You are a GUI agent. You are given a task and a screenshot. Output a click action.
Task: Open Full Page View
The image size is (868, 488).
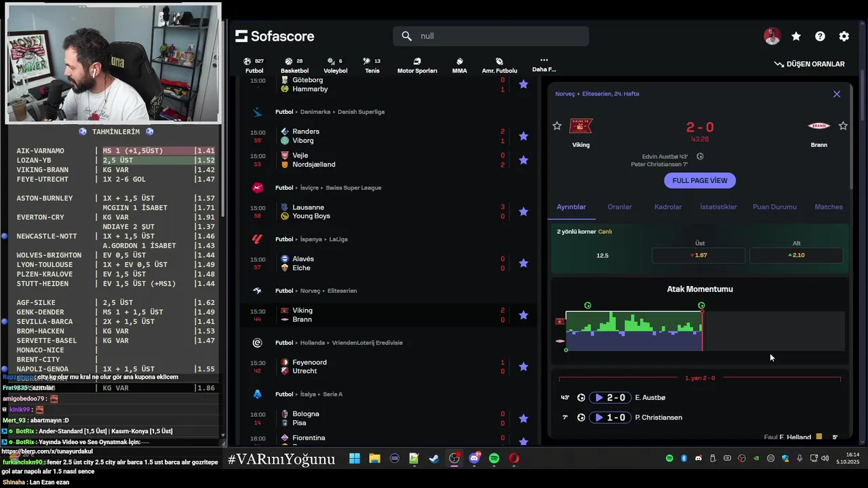click(700, 180)
